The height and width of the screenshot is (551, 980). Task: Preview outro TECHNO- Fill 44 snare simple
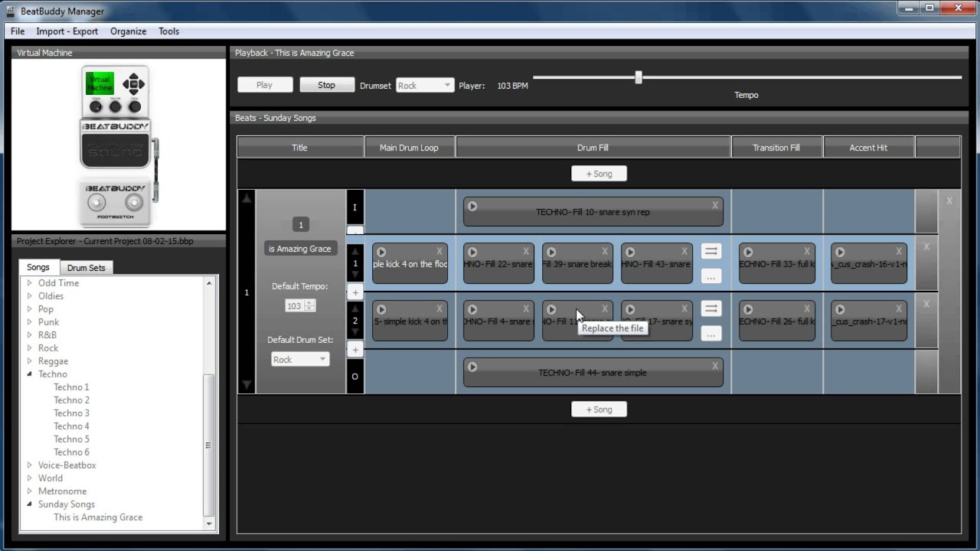click(x=472, y=367)
